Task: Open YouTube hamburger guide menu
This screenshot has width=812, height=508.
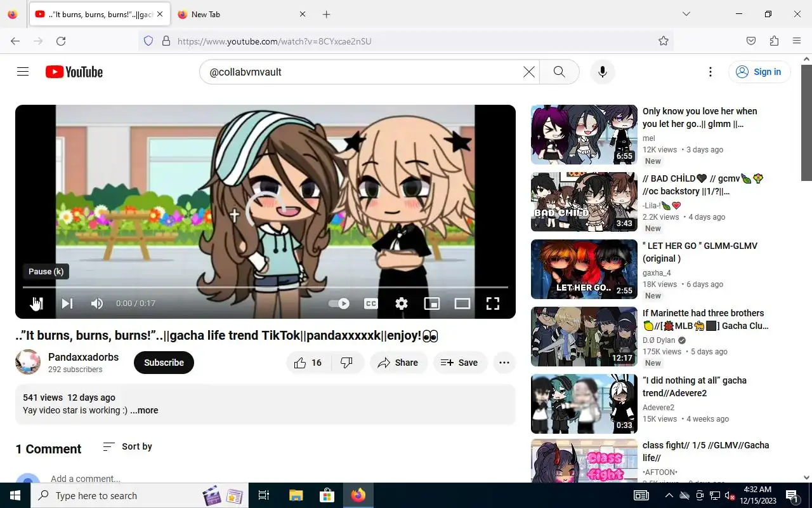Action: (23, 72)
